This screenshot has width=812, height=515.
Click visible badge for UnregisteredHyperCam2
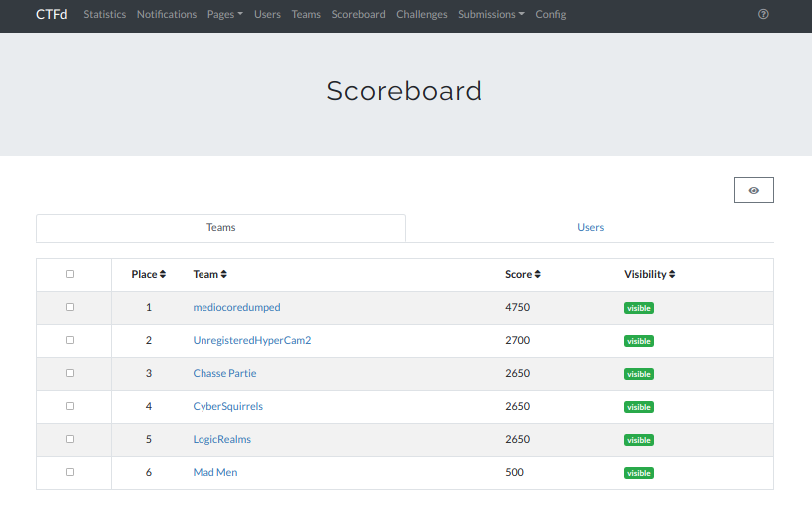(x=639, y=341)
